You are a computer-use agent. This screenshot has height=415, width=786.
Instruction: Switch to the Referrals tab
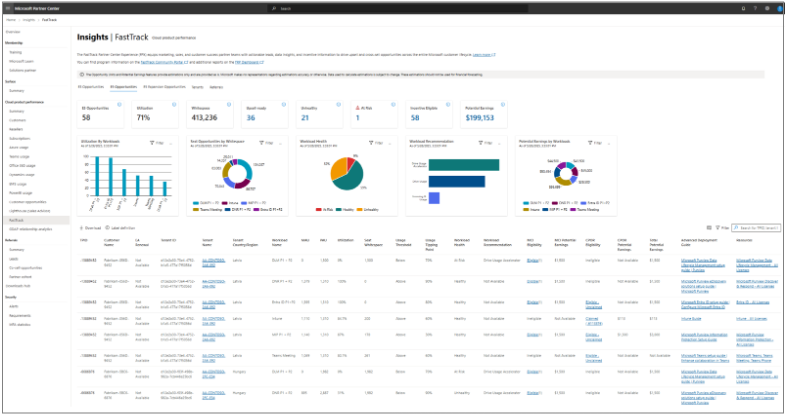click(216, 87)
